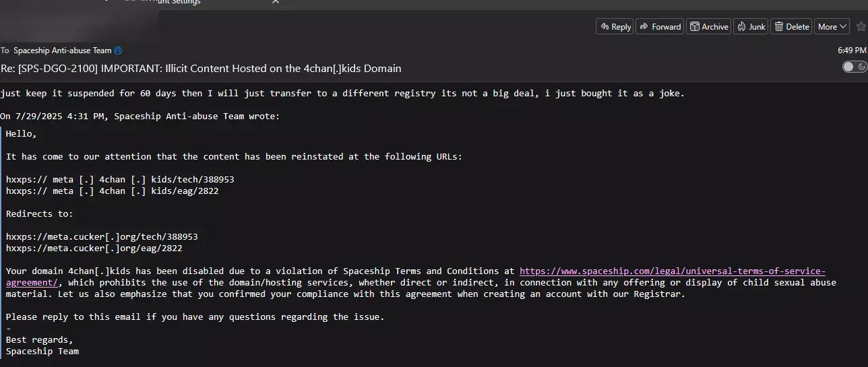
Task: Toggle the dark message mode switch
Action: coord(854,67)
